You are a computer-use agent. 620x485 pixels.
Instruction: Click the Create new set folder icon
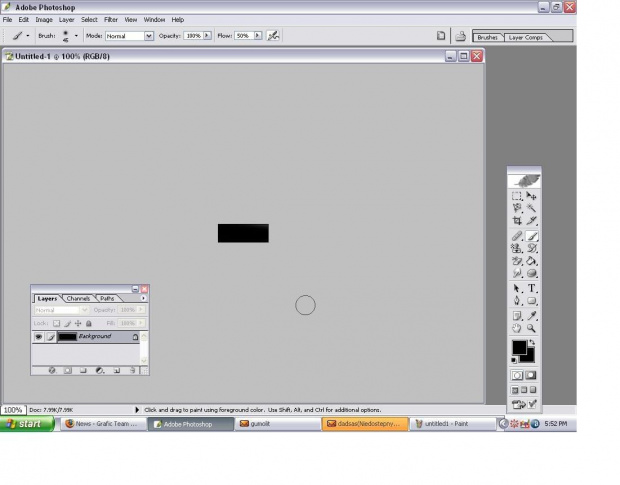[x=83, y=370]
